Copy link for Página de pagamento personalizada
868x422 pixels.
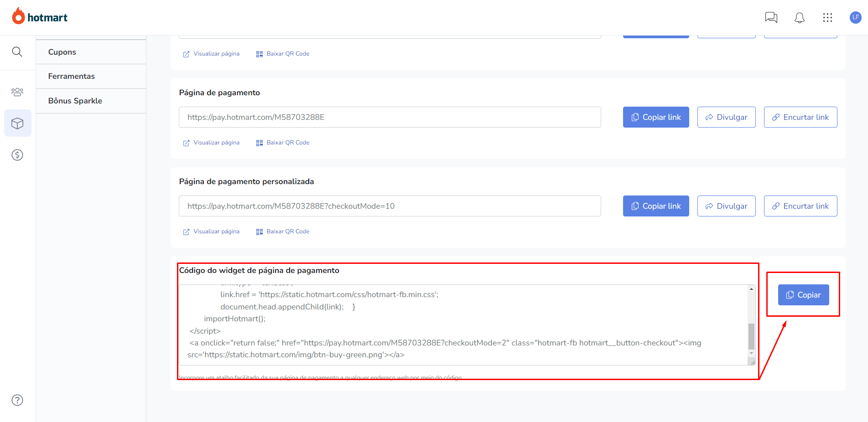coord(656,206)
